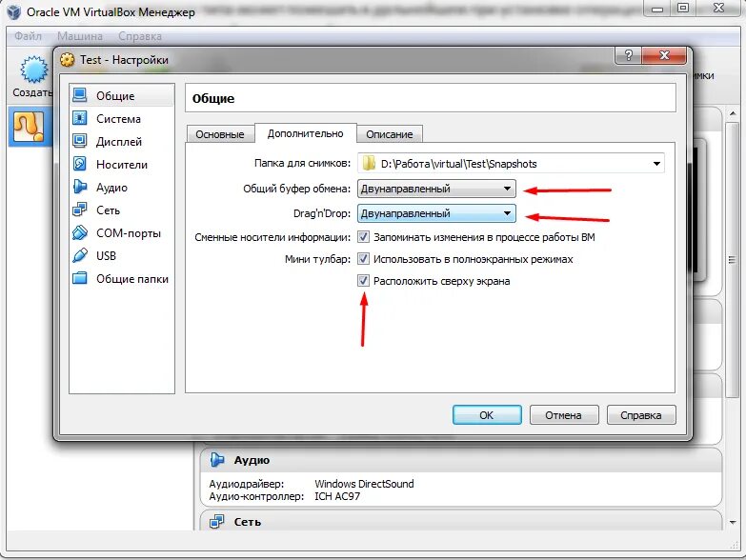Click the Сменные носители информации label

pyautogui.click(x=272, y=237)
